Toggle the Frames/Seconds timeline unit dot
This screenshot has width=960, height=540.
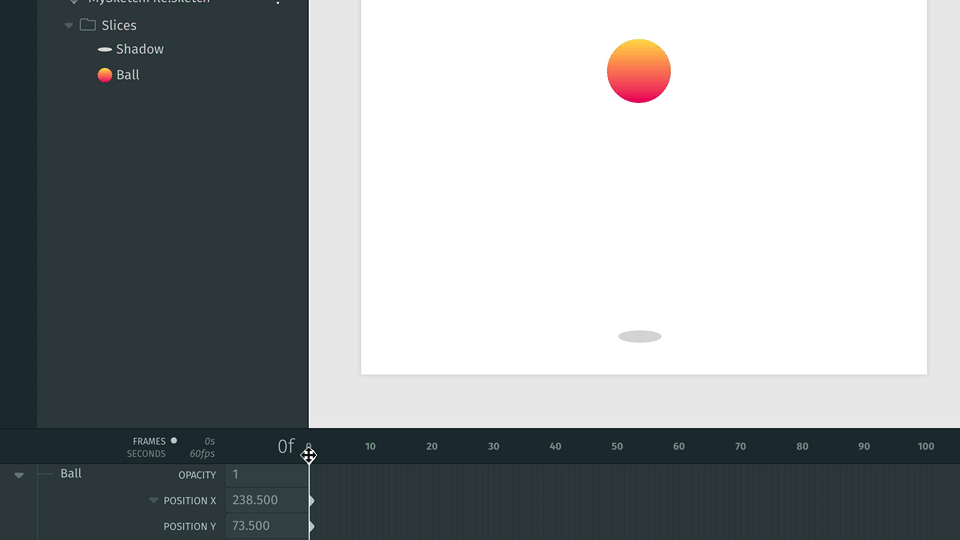coord(174,440)
